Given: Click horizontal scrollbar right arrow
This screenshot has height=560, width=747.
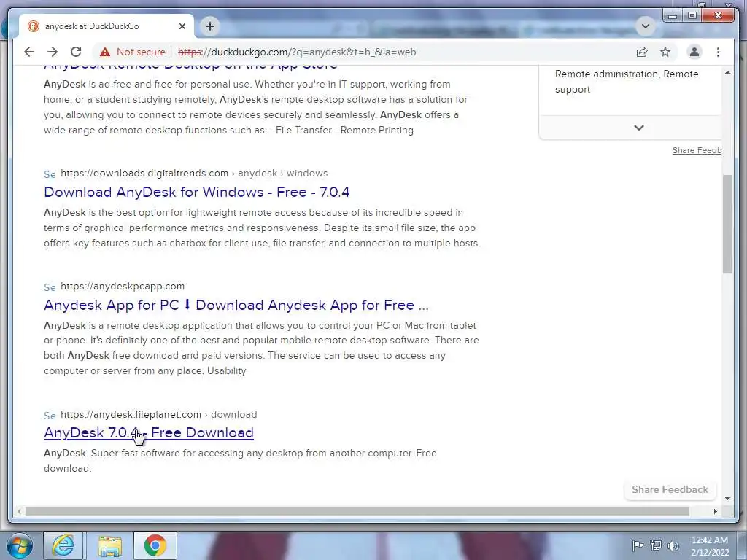Looking at the screenshot, I should coord(715,511).
